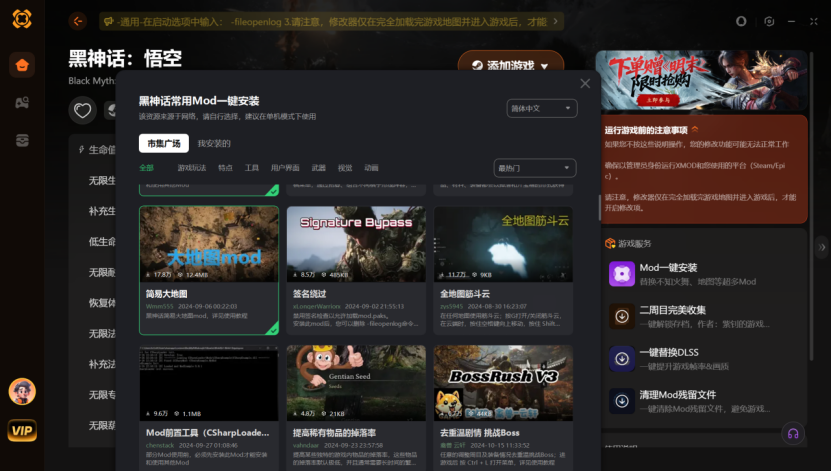Click the 下单赠明末 promotional banner
Image resolution: width=831 pixels, height=471 pixels.
click(701, 80)
